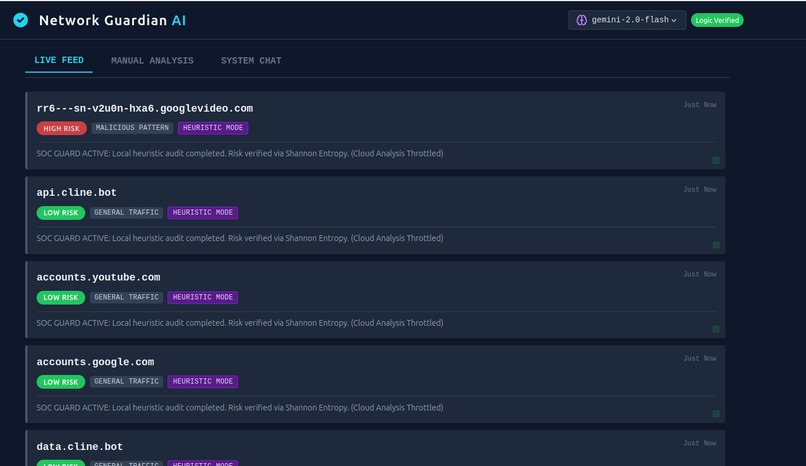Viewport: 806px width, 466px height.
Task: Click Low Risk badge on accounts.google.com
Action: click(x=61, y=382)
